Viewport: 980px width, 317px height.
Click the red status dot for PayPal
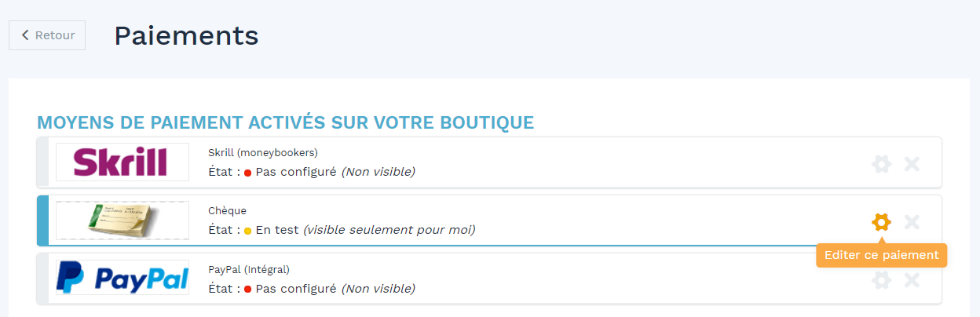point(247,290)
